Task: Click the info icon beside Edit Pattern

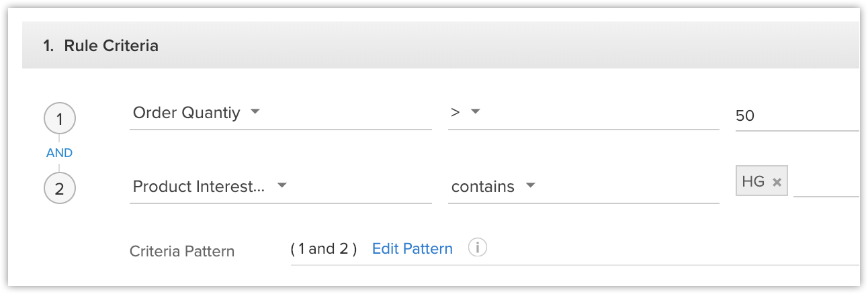Action: (x=477, y=248)
